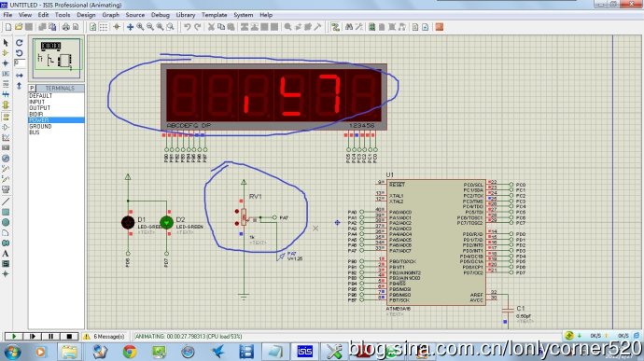
Task: Pause the running simulation
Action: coord(51,337)
